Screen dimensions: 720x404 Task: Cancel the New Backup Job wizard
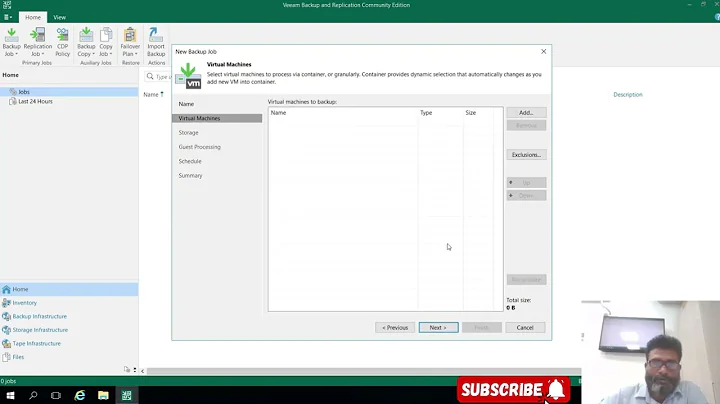pos(525,327)
